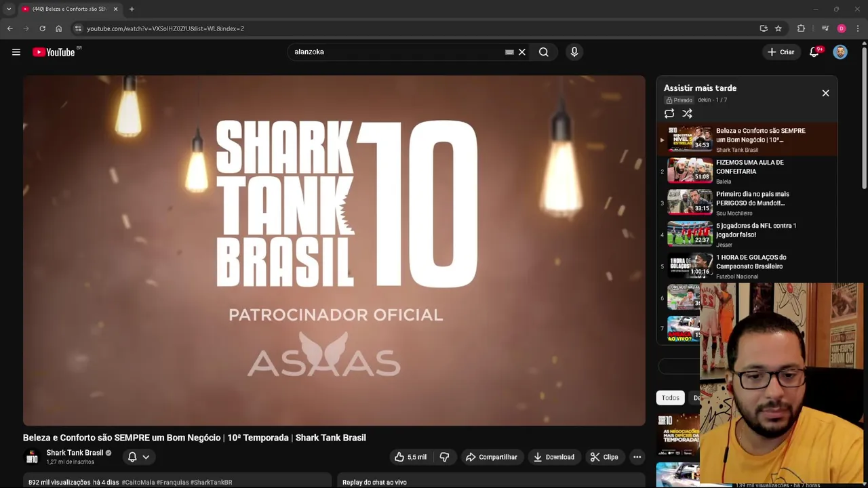Open the Privado privacy badge

pyautogui.click(x=679, y=100)
